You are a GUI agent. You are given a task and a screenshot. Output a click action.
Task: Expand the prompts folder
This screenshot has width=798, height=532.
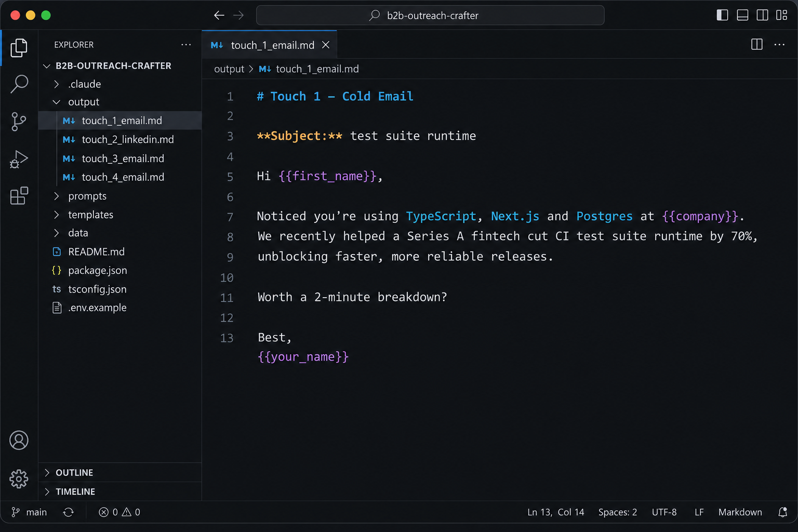[x=120, y=196]
